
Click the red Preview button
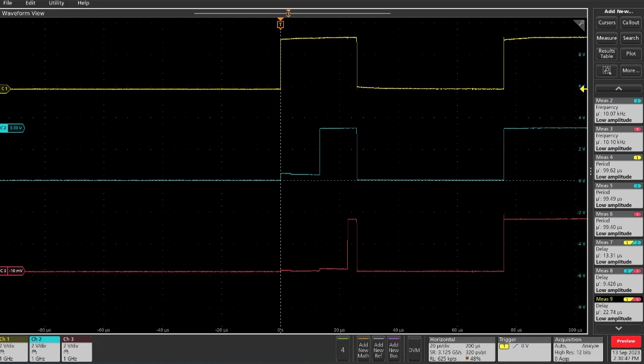626,341
